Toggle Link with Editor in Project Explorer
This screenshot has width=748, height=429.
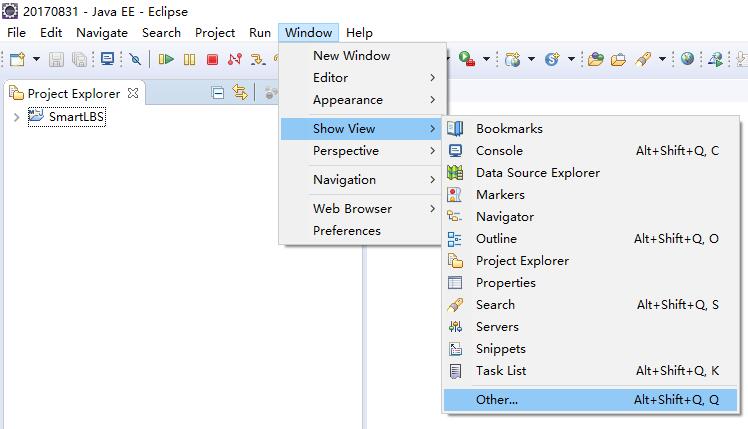click(x=240, y=93)
